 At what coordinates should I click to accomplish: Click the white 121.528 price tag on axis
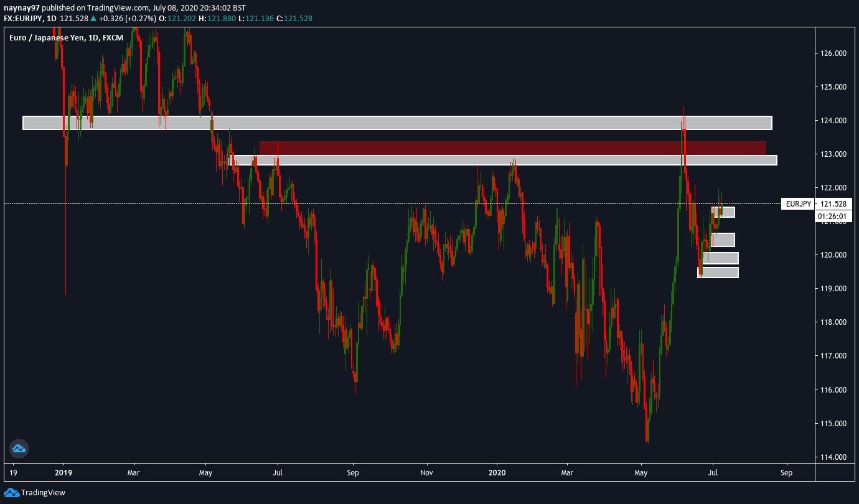(x=833, y=203)
